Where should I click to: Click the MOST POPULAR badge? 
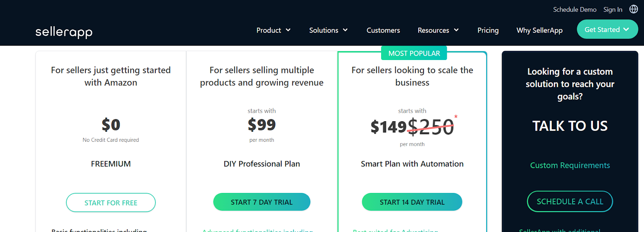coord(414,53)
